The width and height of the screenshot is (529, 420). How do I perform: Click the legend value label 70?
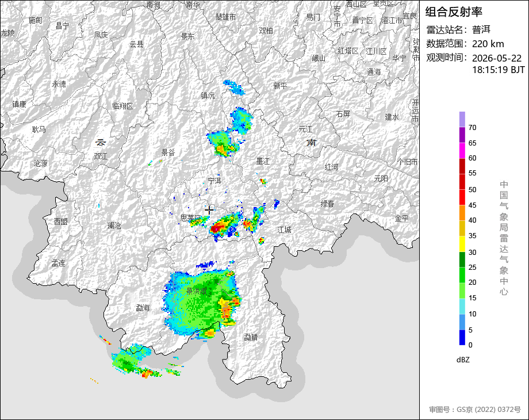[472, 128]
